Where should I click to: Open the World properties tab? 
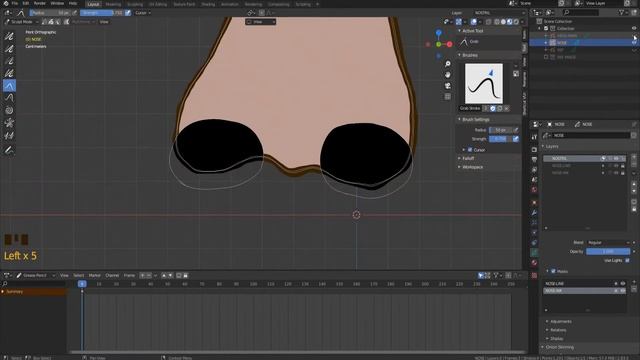point(534,190)
